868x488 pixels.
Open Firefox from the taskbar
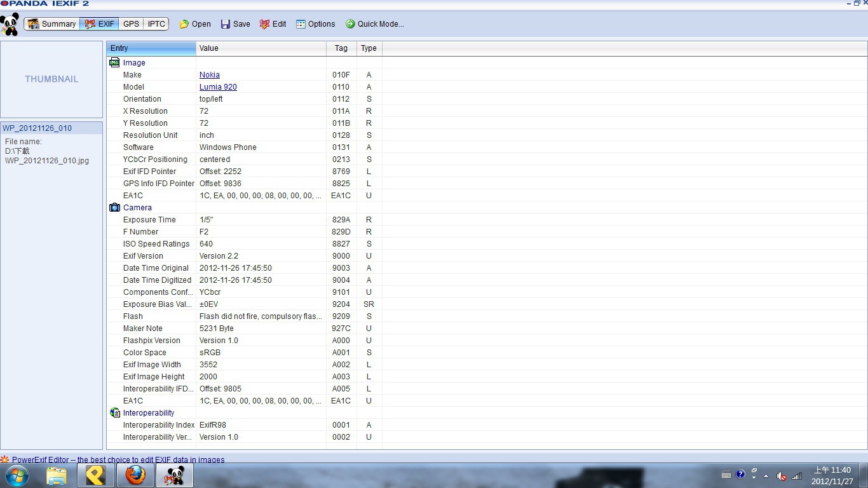[x=135, y=475]
